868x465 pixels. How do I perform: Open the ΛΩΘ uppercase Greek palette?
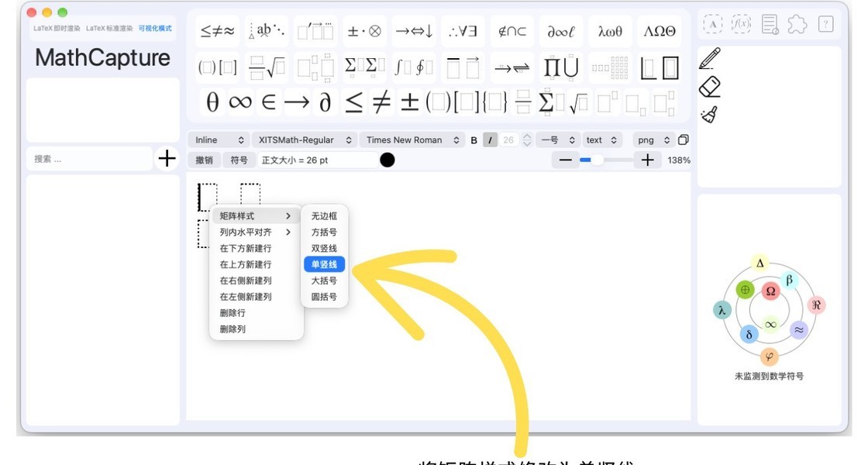pos(659,32)
